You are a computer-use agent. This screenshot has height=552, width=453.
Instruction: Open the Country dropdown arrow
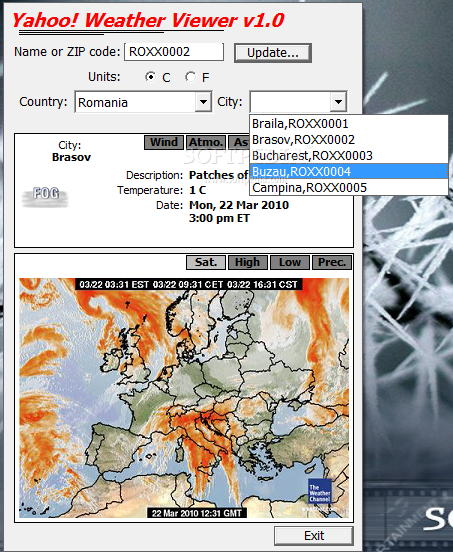click(x=203, y=102)
